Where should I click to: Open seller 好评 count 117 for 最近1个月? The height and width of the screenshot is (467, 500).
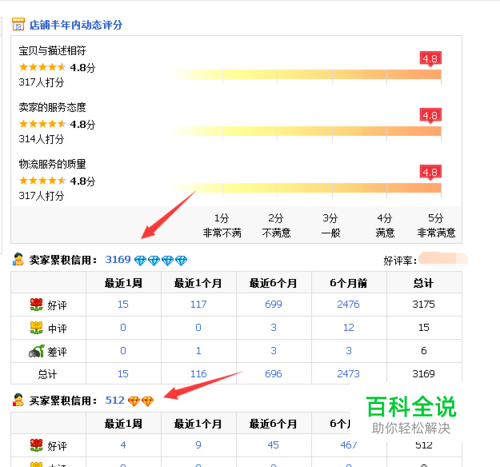198,304
